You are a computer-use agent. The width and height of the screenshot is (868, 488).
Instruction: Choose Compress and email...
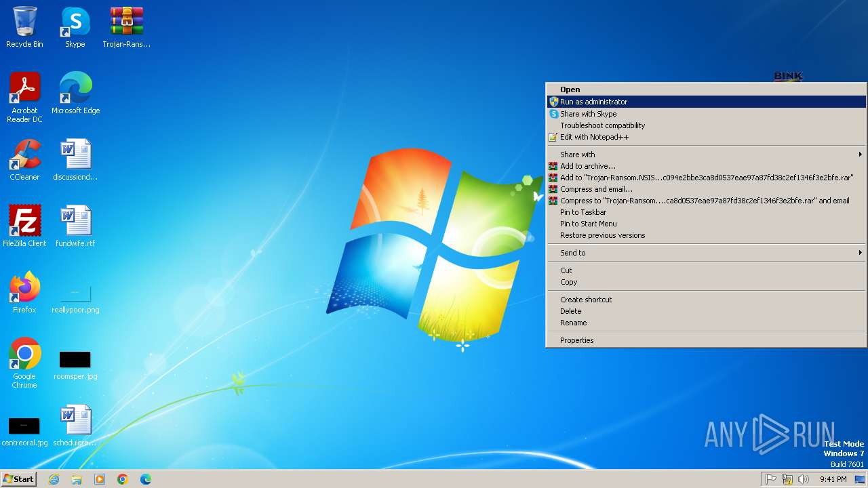[x=706, y=189]
